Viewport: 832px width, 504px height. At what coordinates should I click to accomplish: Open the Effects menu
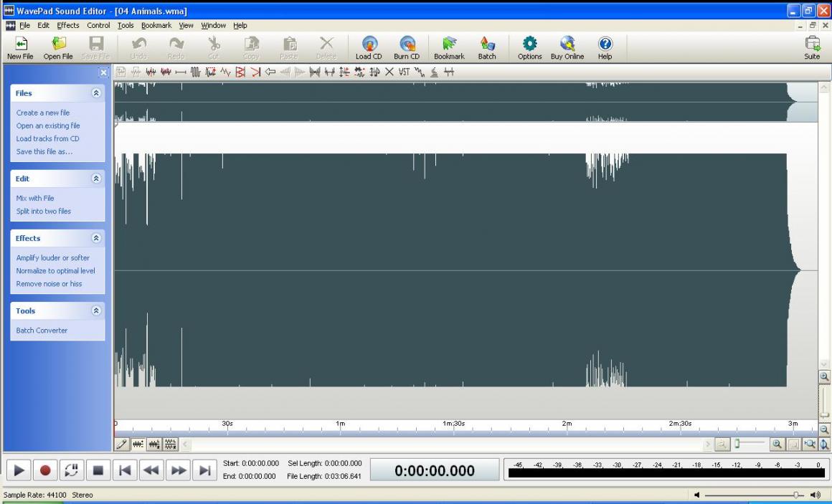coord(68,25)
